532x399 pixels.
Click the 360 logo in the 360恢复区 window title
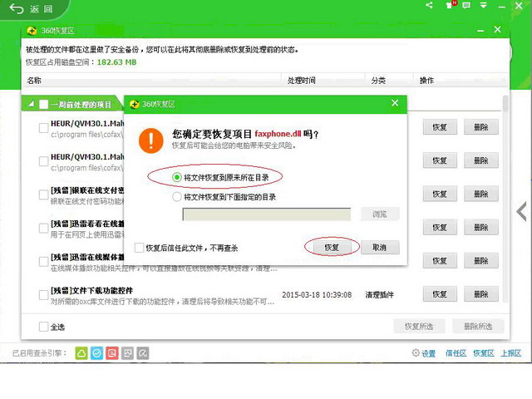pos(32,31)
